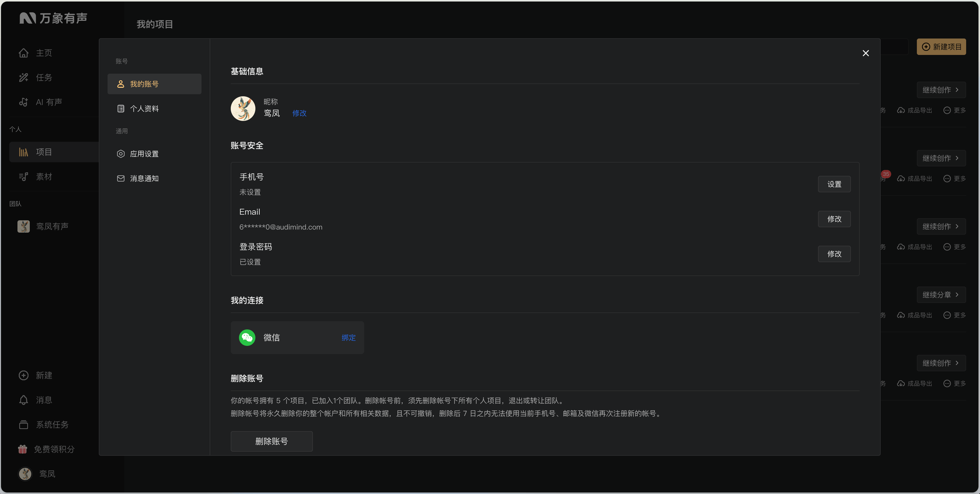This screenshot has width=980, height=494.
Task: Expand the 继续分章 chevron button
Action: click(941, 295)
